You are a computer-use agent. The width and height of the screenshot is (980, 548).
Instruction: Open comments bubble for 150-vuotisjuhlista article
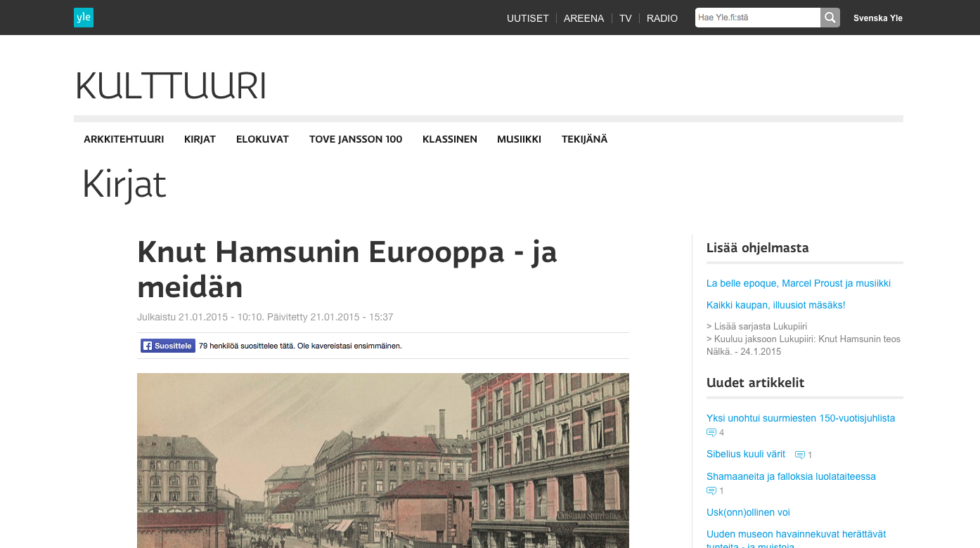(x=711, y=433)
